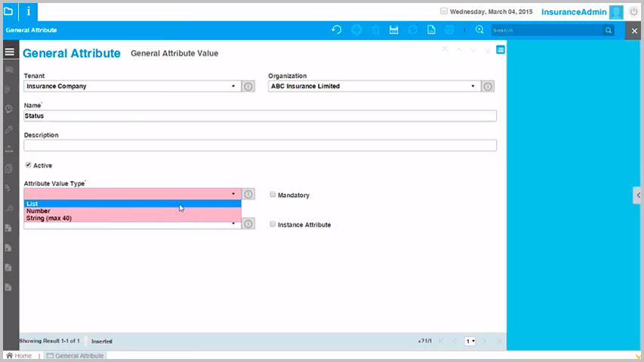Toggle the grid view icon above the form
The width and height of the screenshot is (644, 362).
[x=501, y=50]
